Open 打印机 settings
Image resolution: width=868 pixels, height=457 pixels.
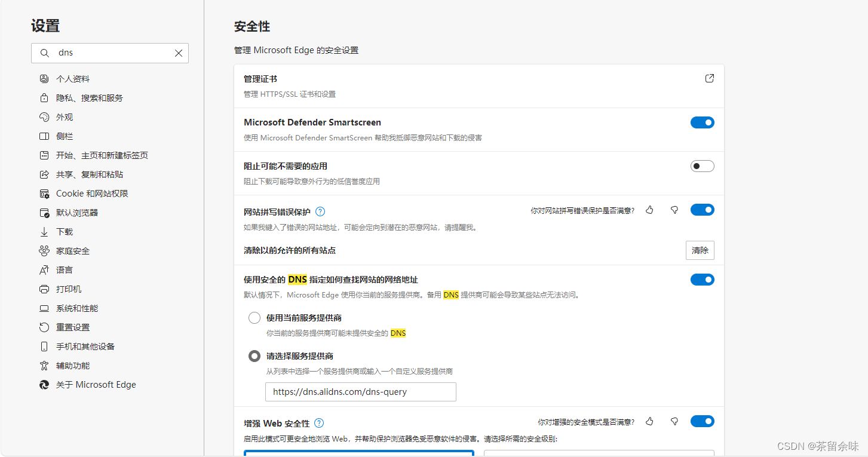[x=69, y=289]
